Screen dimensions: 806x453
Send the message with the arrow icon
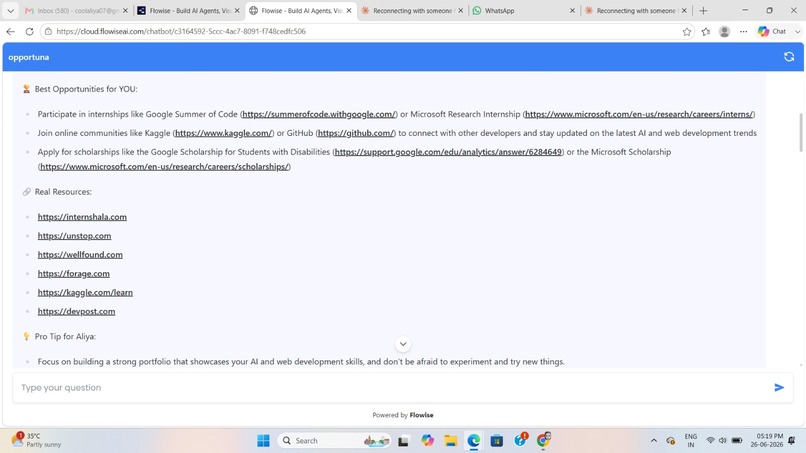click(x=779, y=387)
